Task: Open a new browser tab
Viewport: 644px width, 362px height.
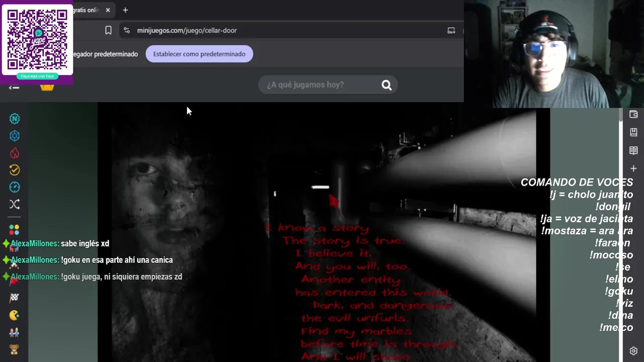Action: pyautogui.click(x=125, y=10)
